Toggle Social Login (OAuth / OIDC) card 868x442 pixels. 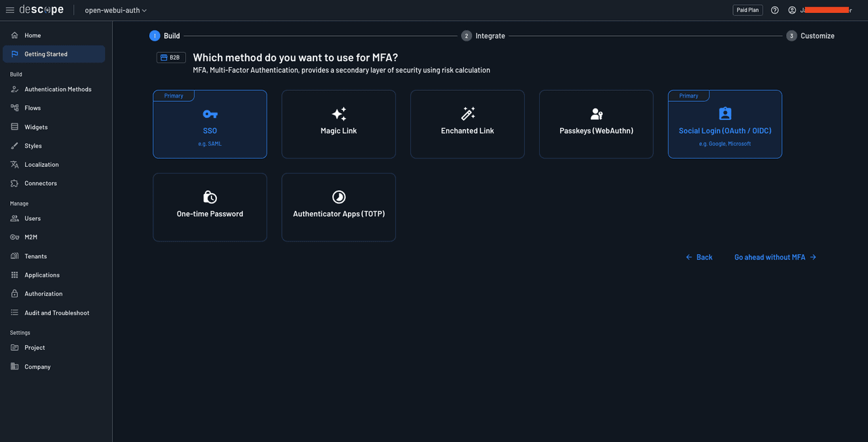coord(725,124)
